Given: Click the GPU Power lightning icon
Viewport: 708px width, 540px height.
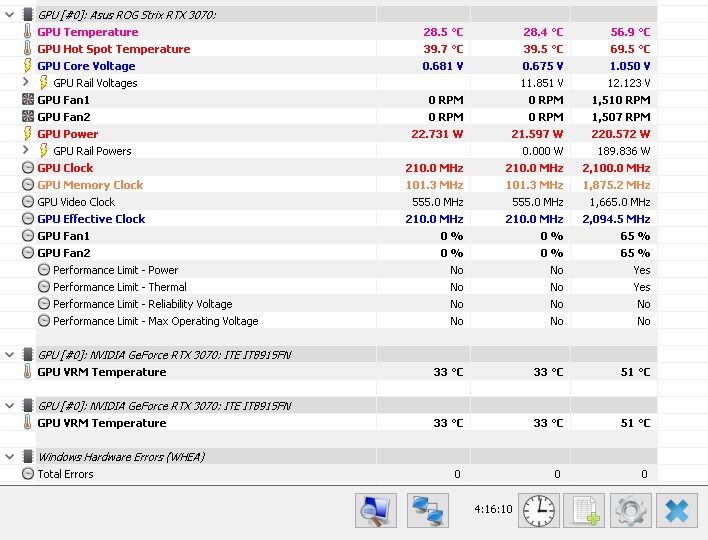Looking at the screenshot, I should coord(28,134).
